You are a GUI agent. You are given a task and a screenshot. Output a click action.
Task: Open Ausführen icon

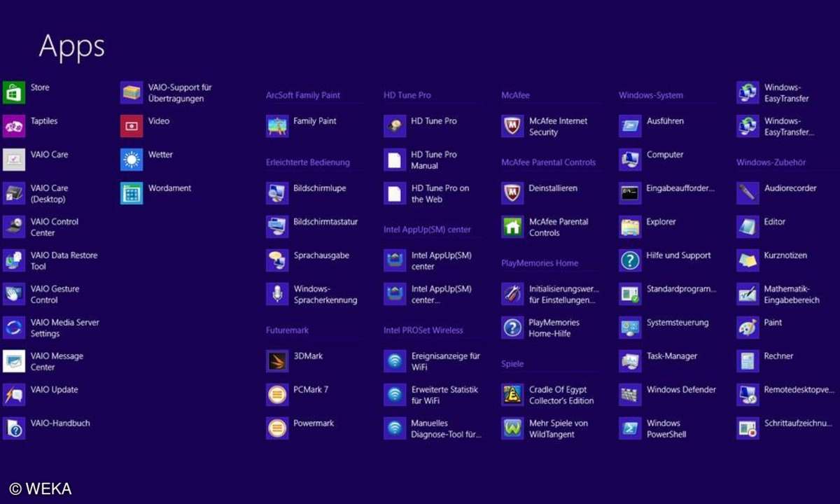[x=630, y=126]
